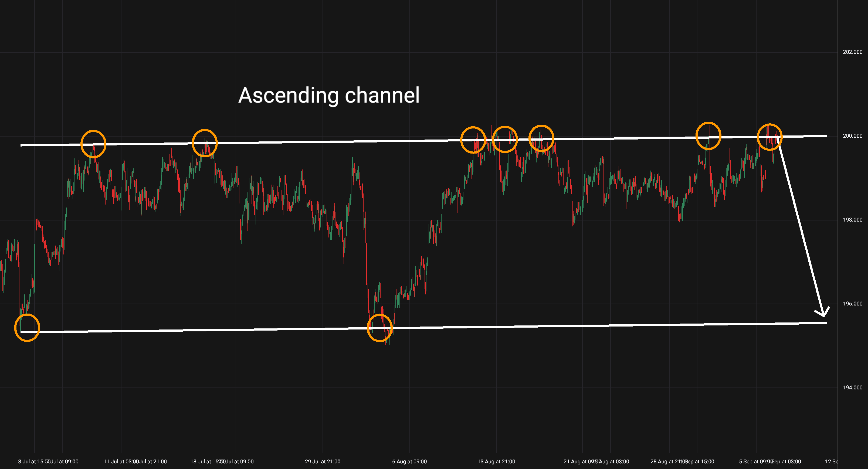Select the orange circle at bottom-left channel low
This screenshot has width=868, height=469.
[x=27, y=328]
